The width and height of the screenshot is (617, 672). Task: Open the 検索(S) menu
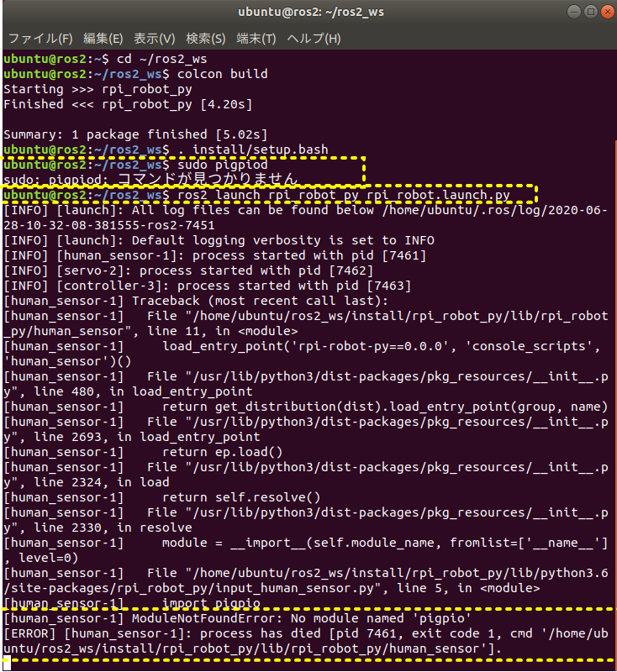pos(206,39)
